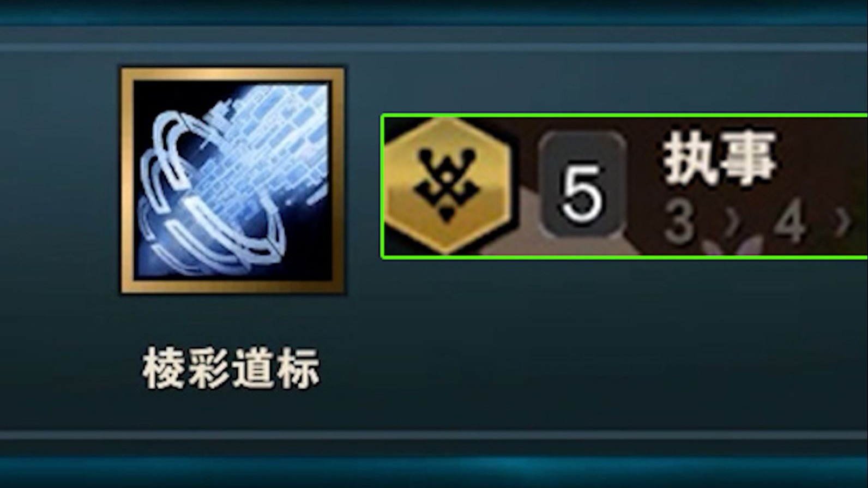This screenshot has width=868, height=488.
Task: Click the green-outlined 执事 trait panel background
Action: pos(624,186)
